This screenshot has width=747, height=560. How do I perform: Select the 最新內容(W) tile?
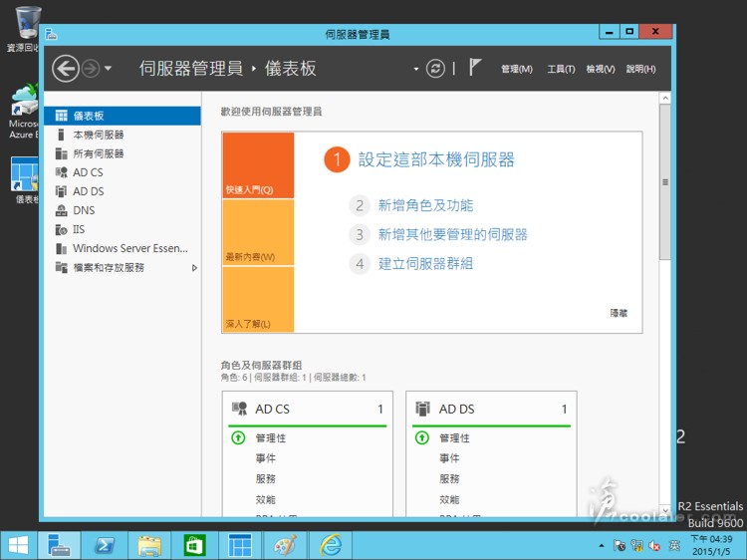(258, 232)
